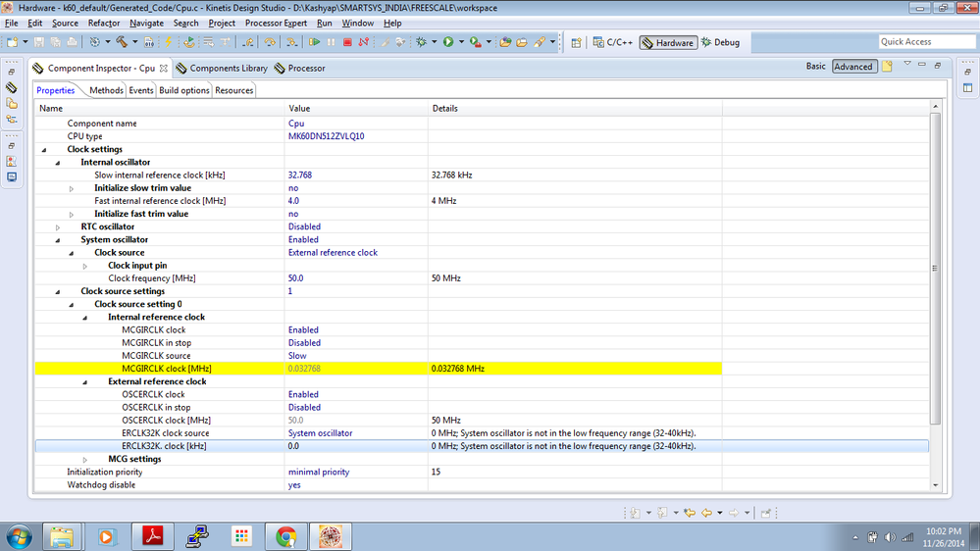Image resolution: width=980 pixels, height=551 pixels.
Task: Click the yellow lightning bolt flash icon
Action: coord(168,42)
